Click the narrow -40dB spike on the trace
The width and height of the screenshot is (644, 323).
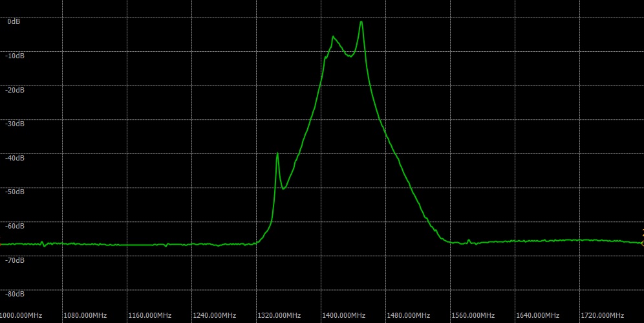tap(277, 154)
